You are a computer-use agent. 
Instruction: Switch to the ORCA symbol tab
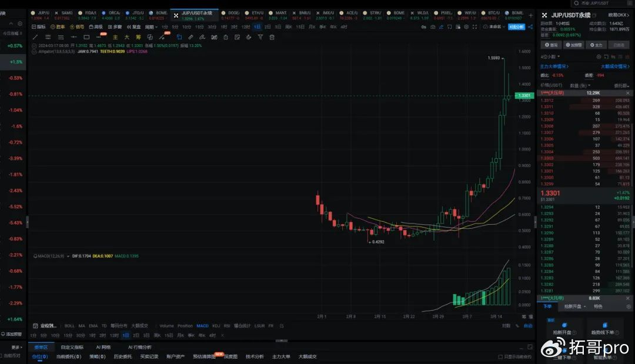tap(111, 15)
